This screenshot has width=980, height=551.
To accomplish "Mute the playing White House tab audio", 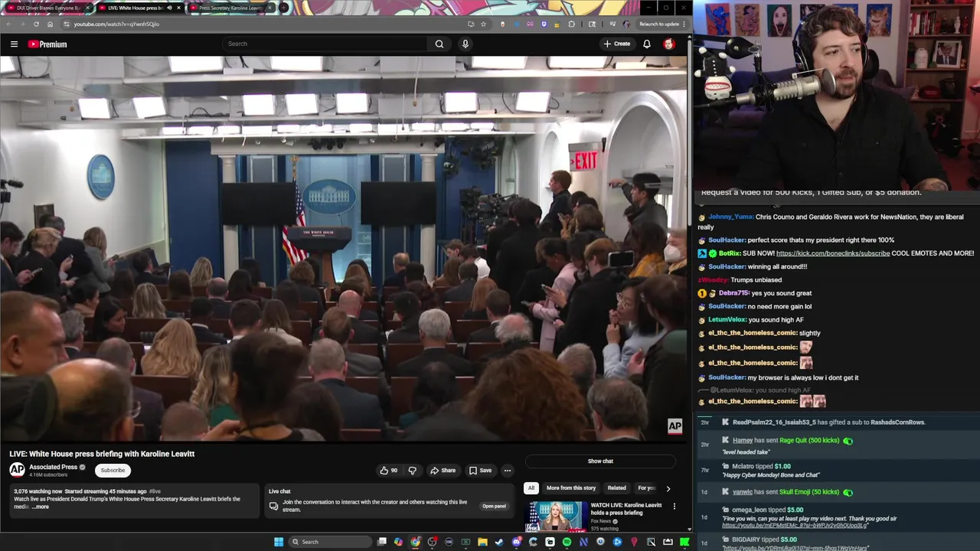I will point(169,8).
